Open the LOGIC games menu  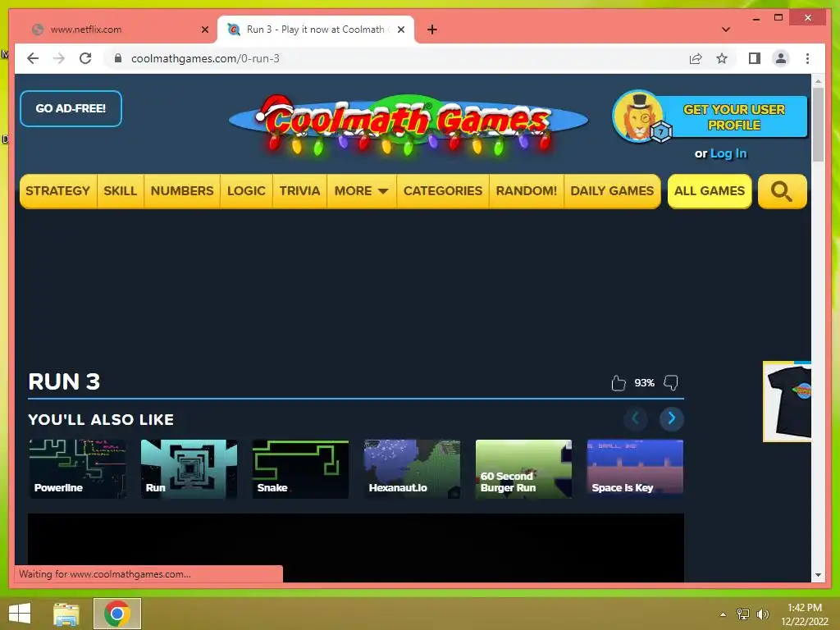pyautogui.click(x=246, y=191)
